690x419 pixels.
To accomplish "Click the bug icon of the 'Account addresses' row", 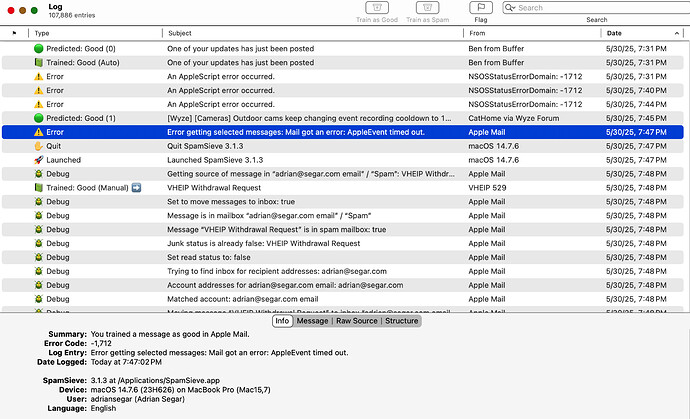I will [x=39, y=285].
